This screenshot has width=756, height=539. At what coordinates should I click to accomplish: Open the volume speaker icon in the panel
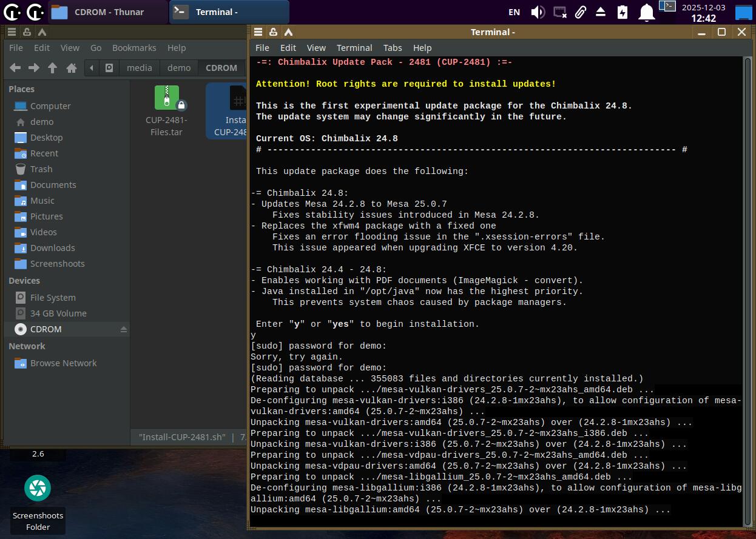[x=538, y=12]
